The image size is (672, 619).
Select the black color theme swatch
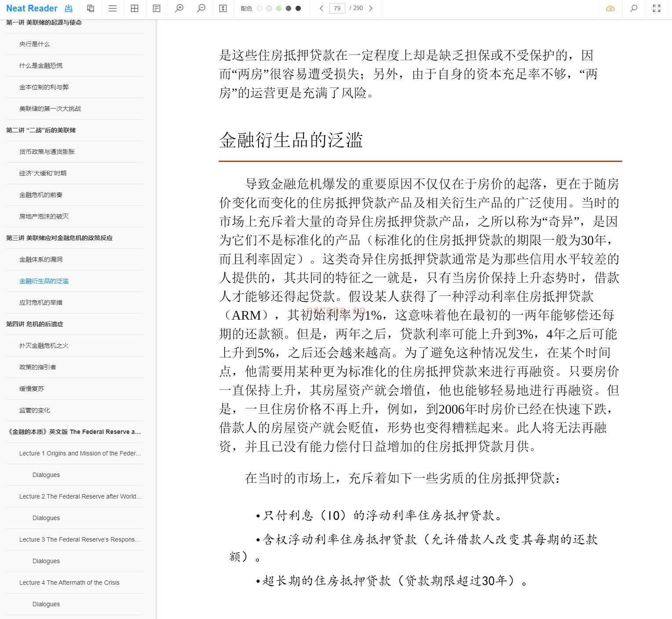pos(298,8)
